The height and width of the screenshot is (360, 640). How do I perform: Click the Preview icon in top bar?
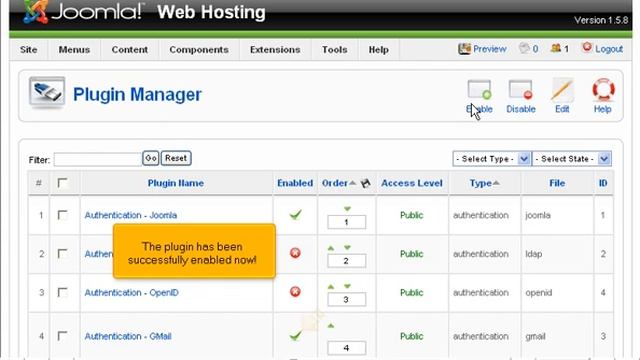click(x=464, y=49)
